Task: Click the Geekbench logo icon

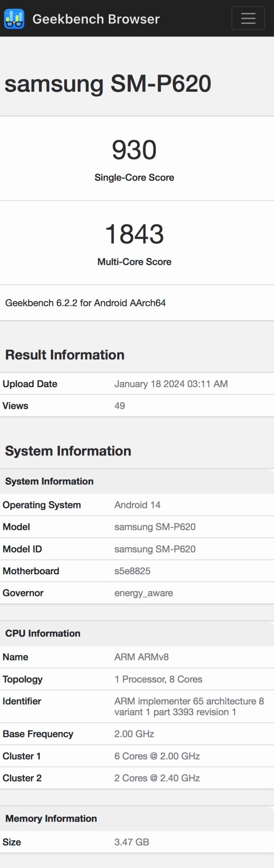Action: coord(14,19)
